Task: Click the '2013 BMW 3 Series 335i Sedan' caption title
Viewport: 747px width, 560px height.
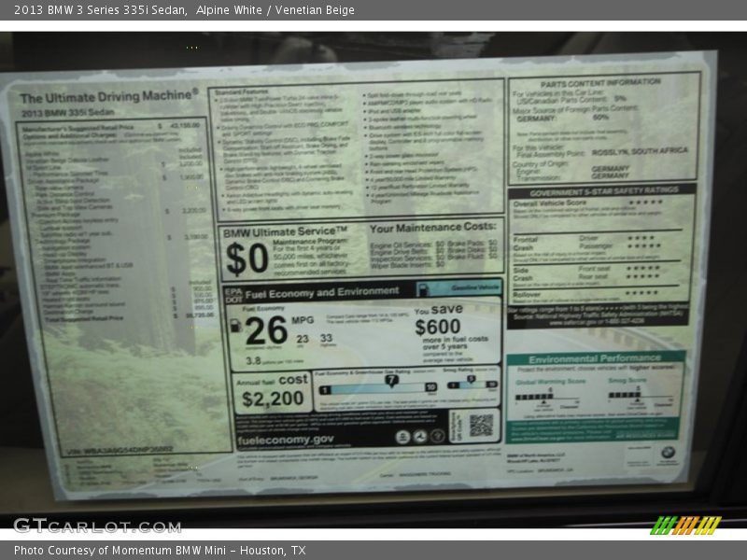Action: [x=100, y=10]
